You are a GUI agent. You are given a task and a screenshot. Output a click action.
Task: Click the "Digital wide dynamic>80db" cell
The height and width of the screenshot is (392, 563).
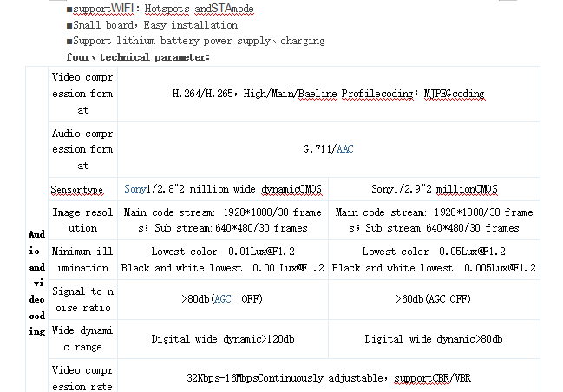click(x=433, y=339)
